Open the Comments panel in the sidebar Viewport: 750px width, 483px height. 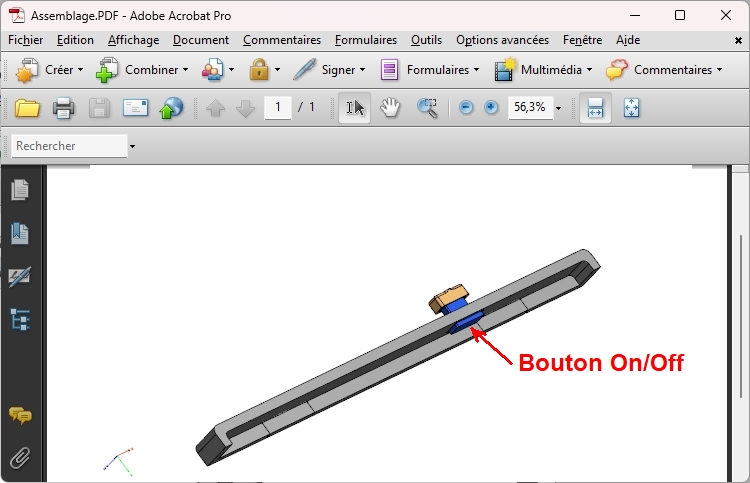point(19,415)
